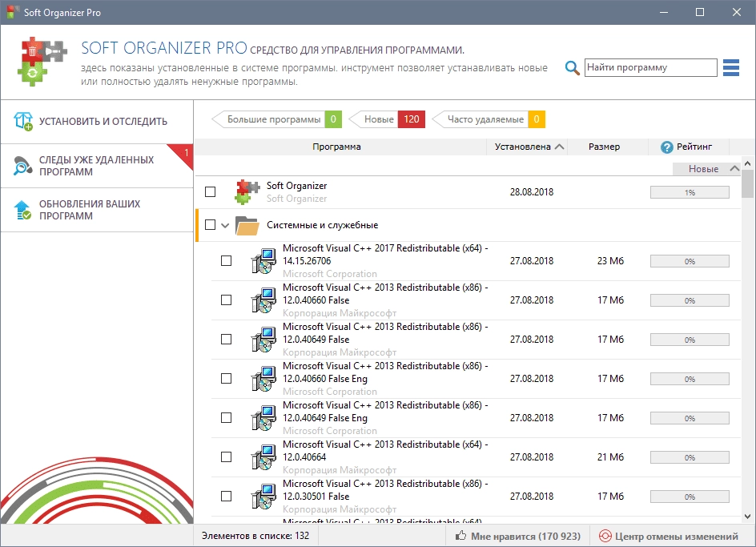Click the app icon in the title bar
The height and width of the screenshot is (547, 756).
[13, 12]
